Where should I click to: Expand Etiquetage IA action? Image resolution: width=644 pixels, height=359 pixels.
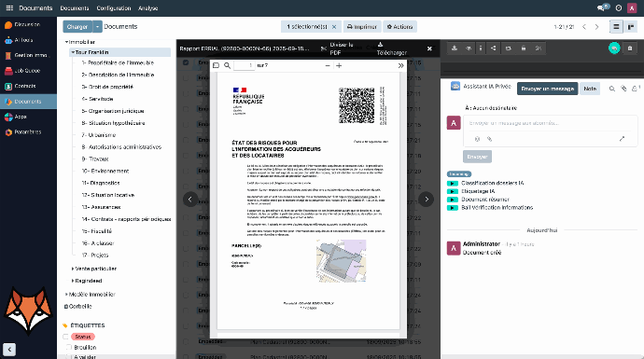[x=452, y=191]
